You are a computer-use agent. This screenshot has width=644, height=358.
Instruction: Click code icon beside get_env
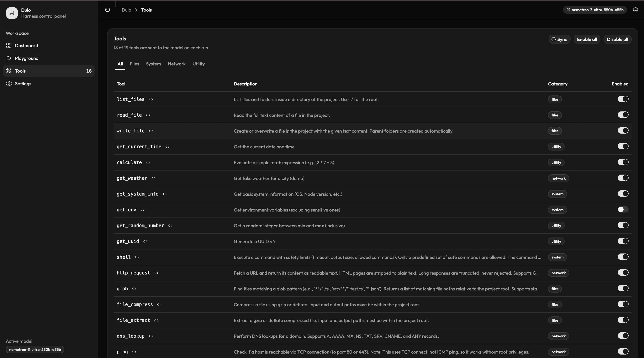pyautogui.click(x=142, y=210)
